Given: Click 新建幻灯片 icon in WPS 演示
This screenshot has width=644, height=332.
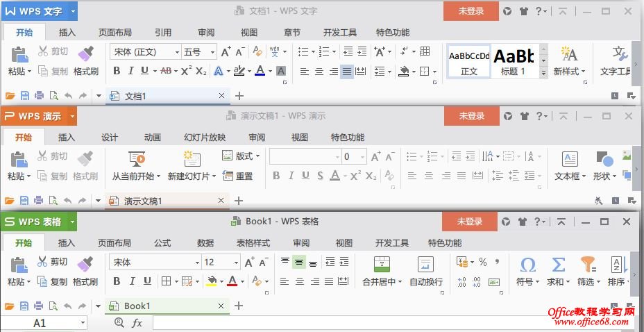Looking at the screenshot, I should [x=192, y=159].
